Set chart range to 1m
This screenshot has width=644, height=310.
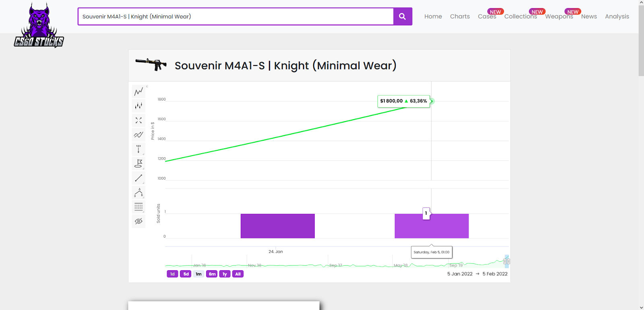click(x=198, y=274)
